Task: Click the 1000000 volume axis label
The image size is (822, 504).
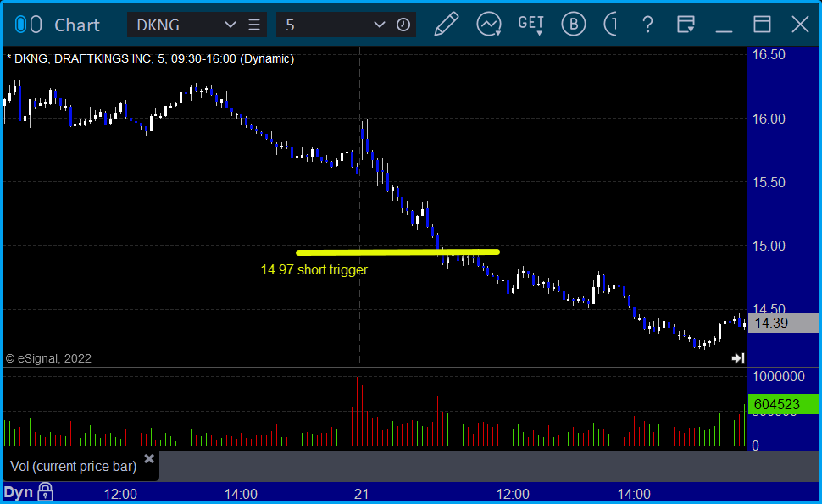Action: [779, 376]
